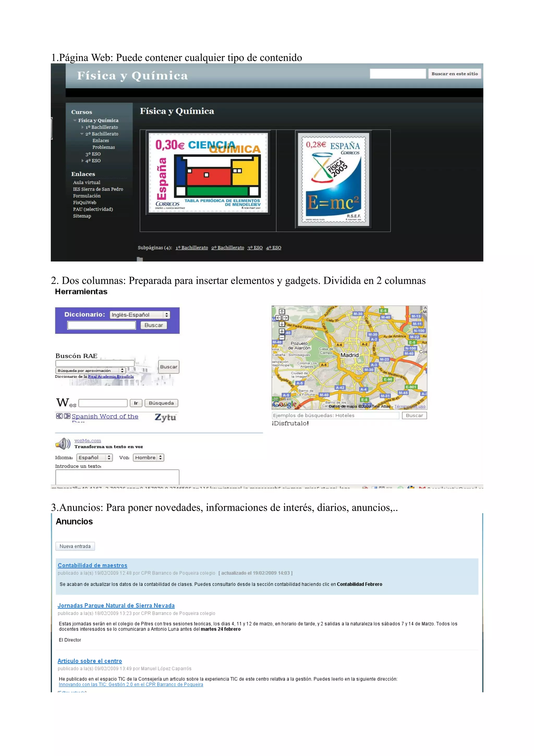Open subpage link 3º ESO
Viewport: 534px width, 756px height.
pyautogui.click(x=255, y=248)
